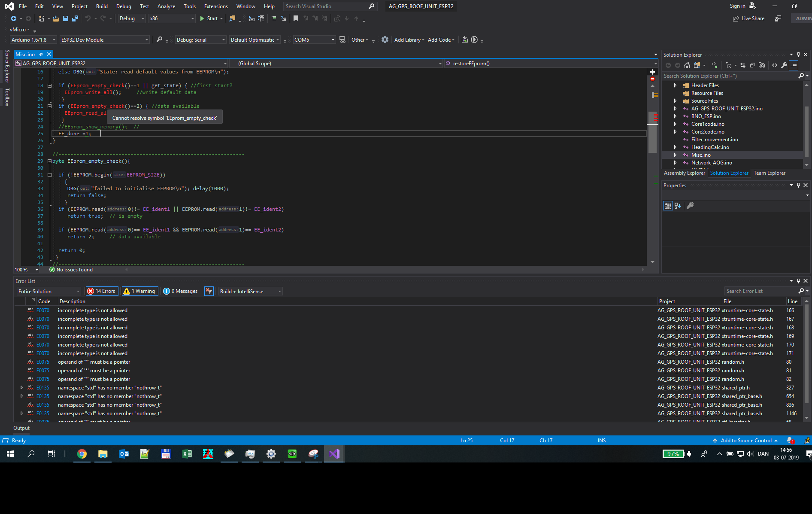Open the x86 platform dropdown
Viewport: 812px width, 514px height.
coord(172,18)
